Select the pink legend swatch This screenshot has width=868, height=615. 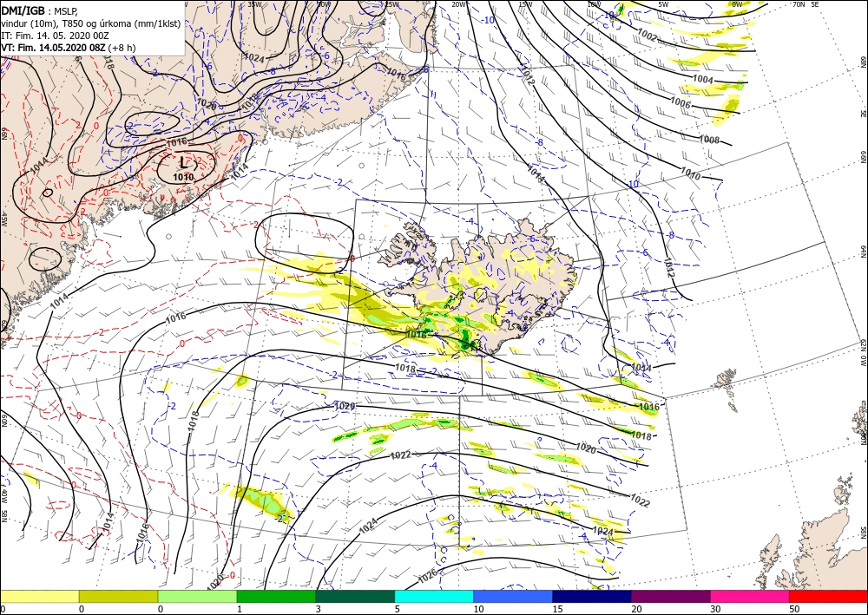tap(750, 596)
